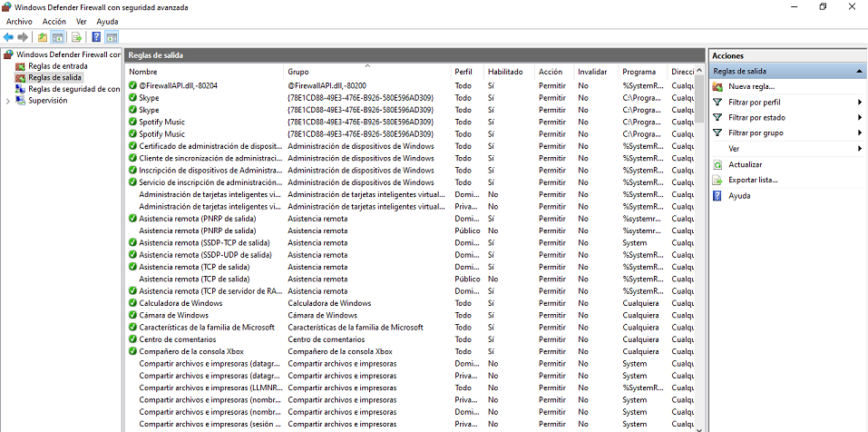Click the scrollbar down arrow of rules list
The image size is (868, 432).
(699, 428)
